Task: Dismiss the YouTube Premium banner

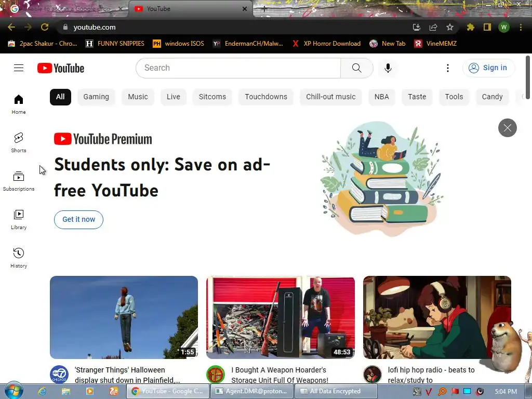Action: (x=507, y=128)
